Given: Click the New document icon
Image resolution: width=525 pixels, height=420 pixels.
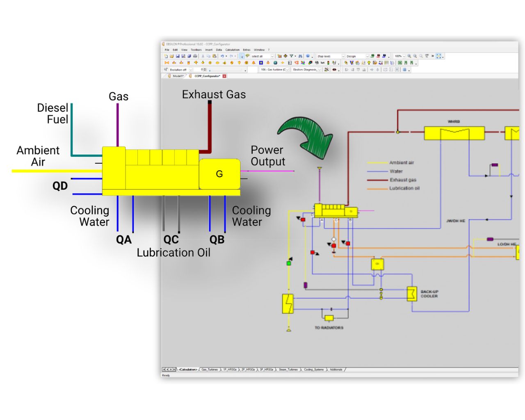Looking at the screenshot, I should pyautogui.click(x=166, y=56).
